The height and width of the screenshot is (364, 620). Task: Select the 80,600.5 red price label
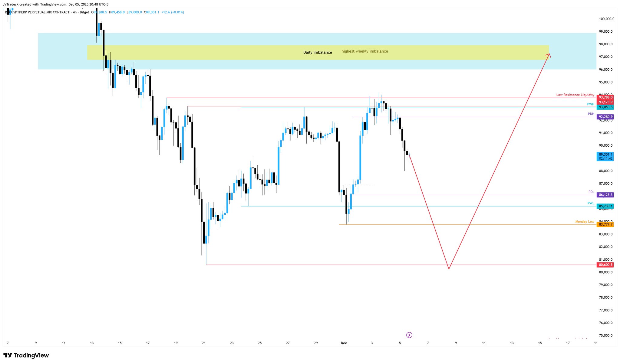point(605,265)
